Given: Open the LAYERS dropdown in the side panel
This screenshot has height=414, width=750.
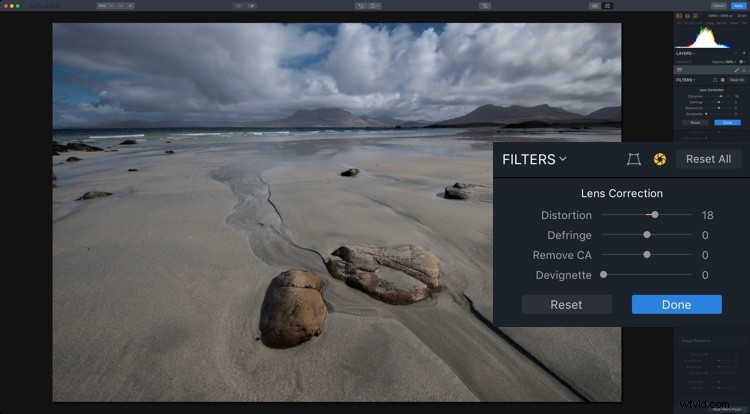Looking at the screenshot, I should (685, 54).
